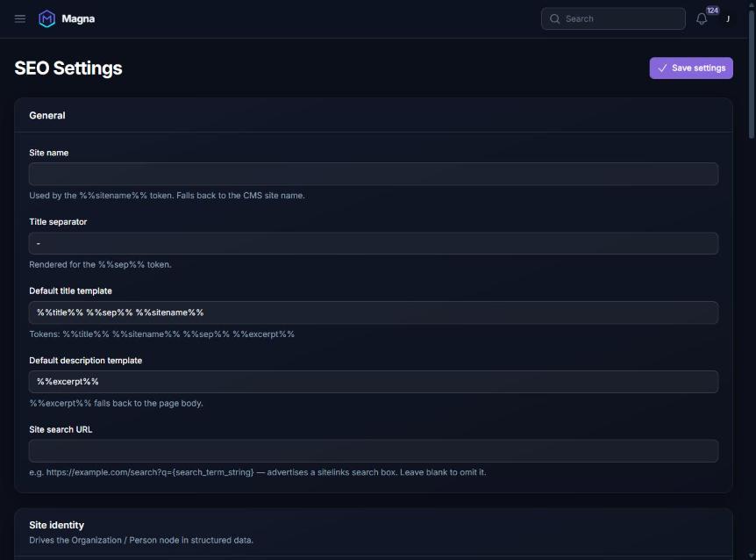Edit the Default description template field
Image resolution: width=756 pixels, height=560 pixels.
tap(374, 382)
